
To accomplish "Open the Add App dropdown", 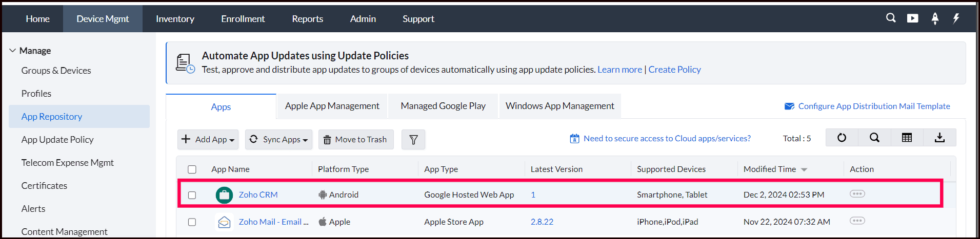I will coord(208,139).
